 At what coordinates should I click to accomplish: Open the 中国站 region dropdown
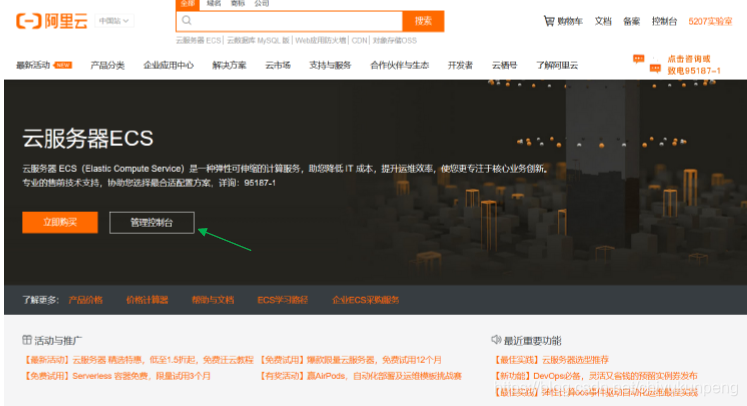pyautogui.click(x=114, y=21)
